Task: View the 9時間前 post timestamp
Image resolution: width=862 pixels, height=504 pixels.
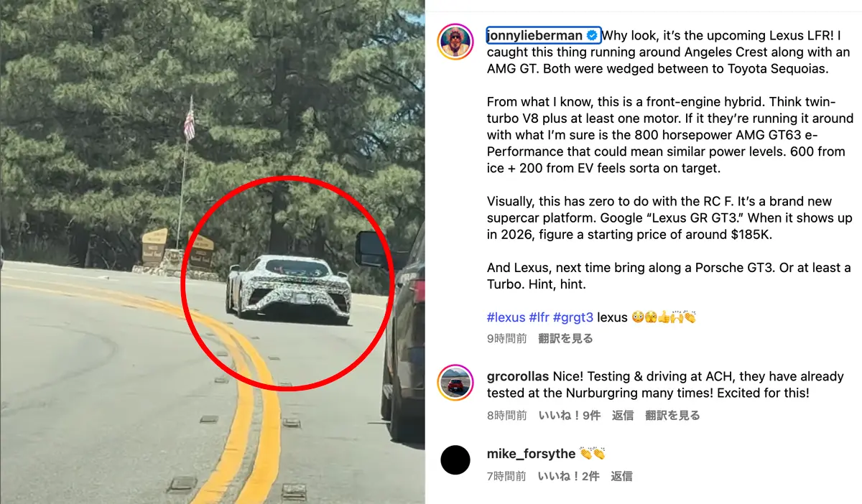Action: tap(506, 338)
